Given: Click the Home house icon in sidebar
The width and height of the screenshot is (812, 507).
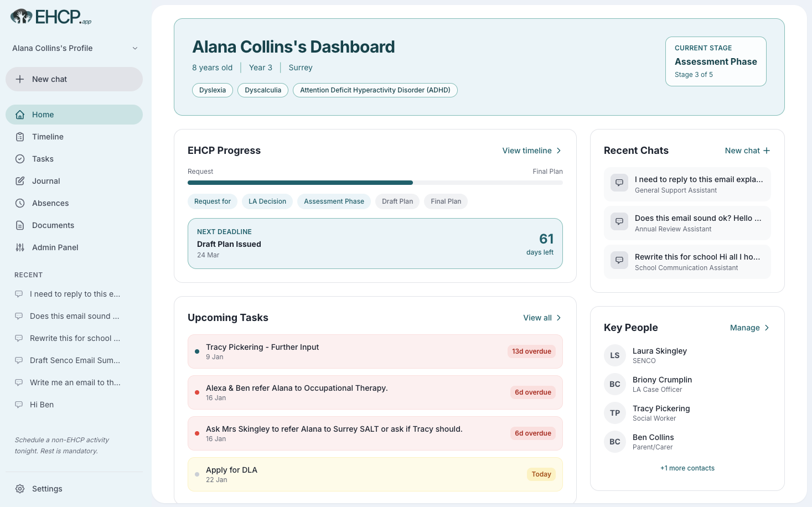Looking at the screenshot, I should point(20,115).
